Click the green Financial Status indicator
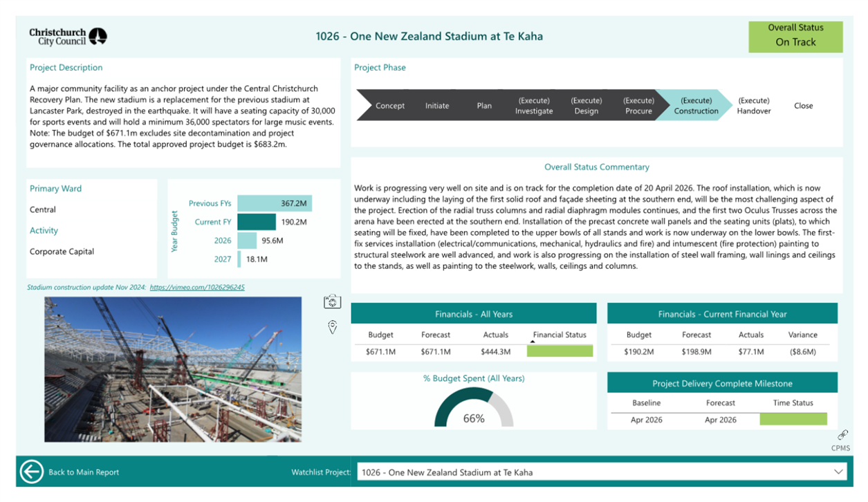Image resolution: width=868 pixels, height=502 pixels. coord(560,351)
